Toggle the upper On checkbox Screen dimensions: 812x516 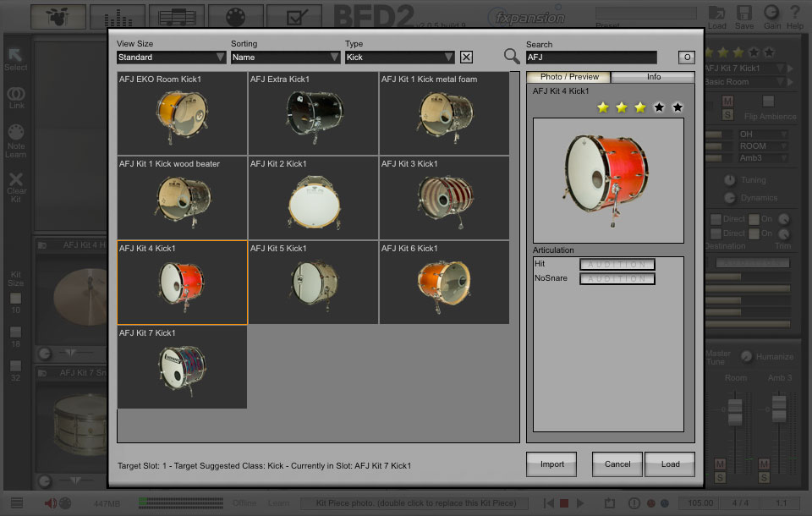[x=754, y=219]
